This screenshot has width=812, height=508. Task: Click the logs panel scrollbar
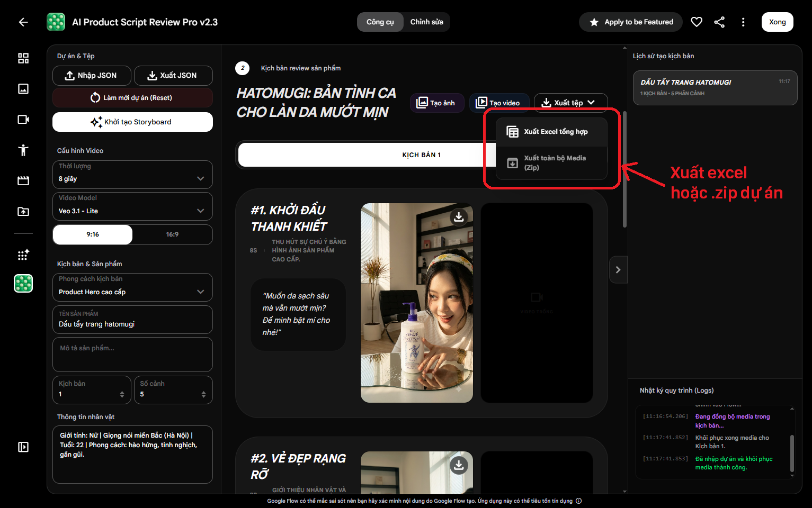coord(792,453)
